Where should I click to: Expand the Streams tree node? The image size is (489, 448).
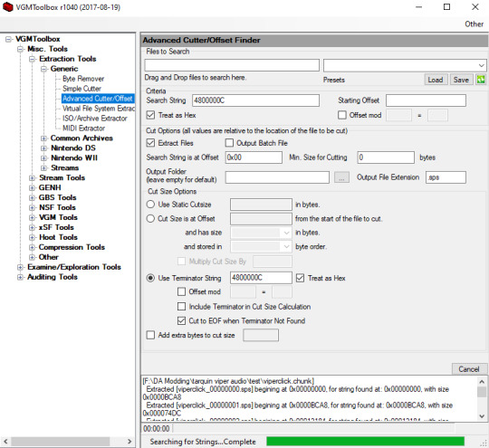pyautogui.click(x=43, y=168)
